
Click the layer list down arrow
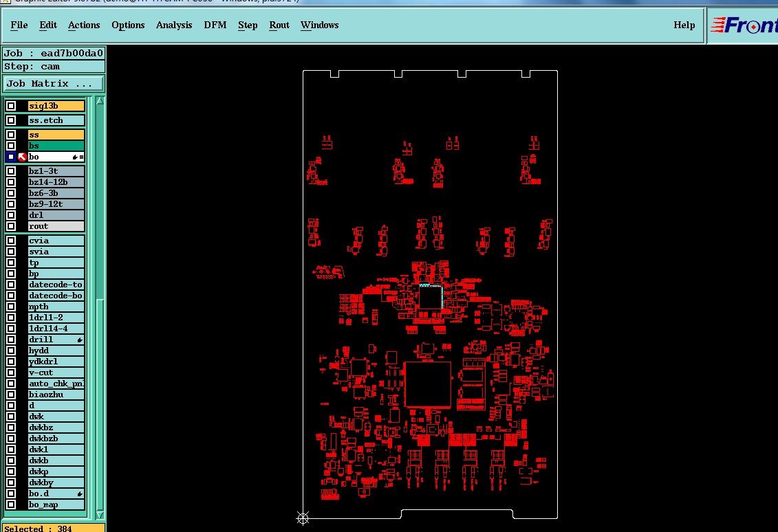point(100,514)
